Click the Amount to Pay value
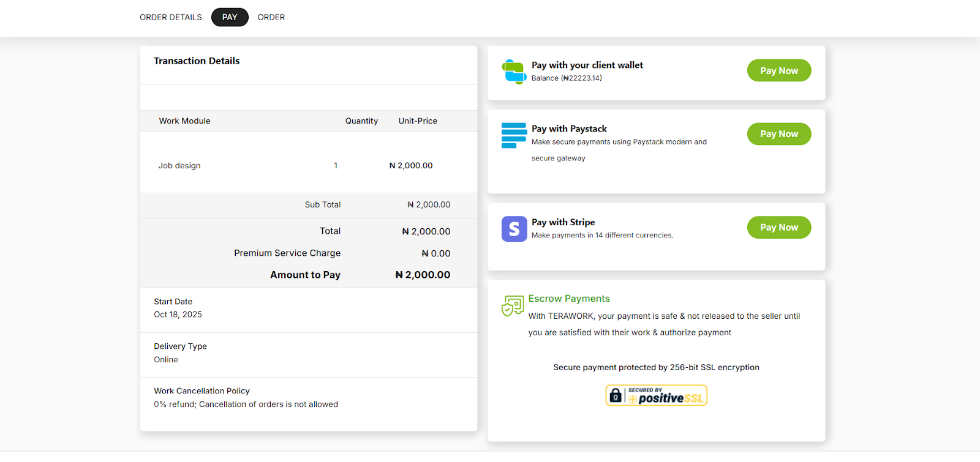This screenshot has width=980, height=462. [x=423, y=275]
